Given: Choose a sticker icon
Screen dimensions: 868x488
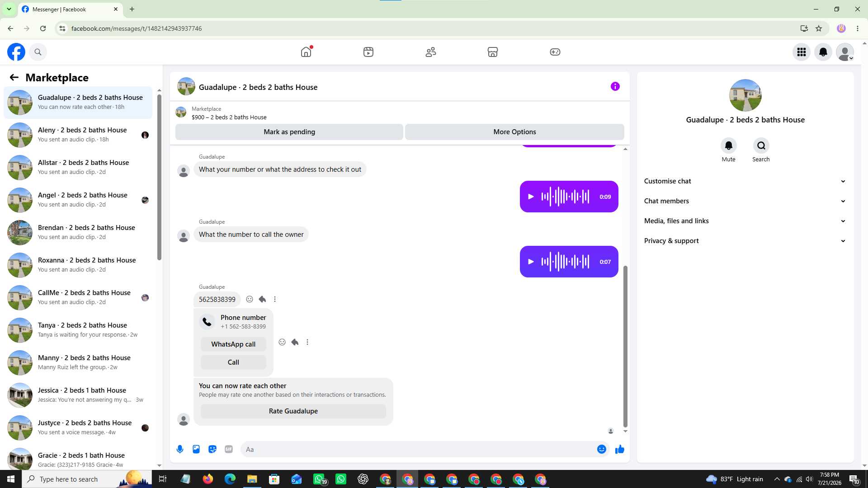Looking at the screenshot, I should coord(212,449).
